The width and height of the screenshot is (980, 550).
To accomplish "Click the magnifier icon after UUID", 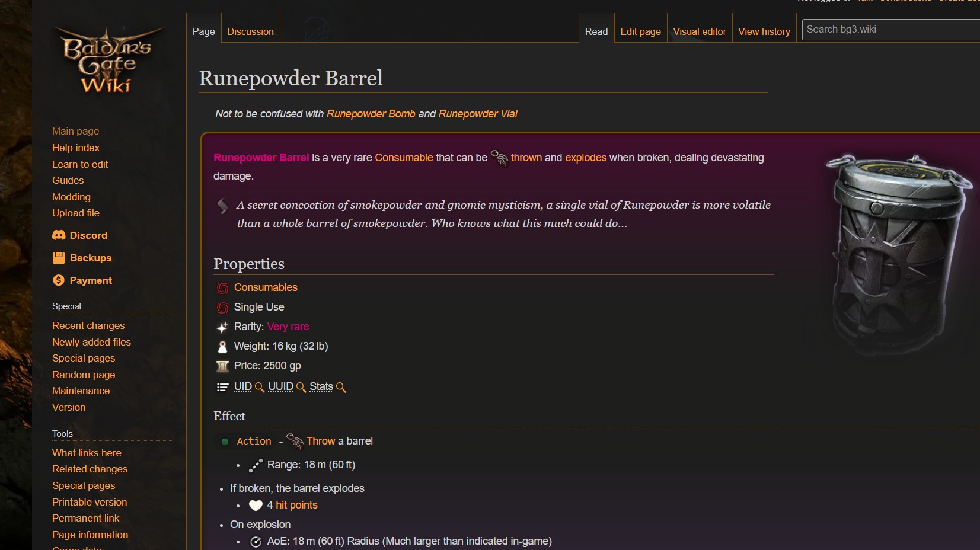I will 301,388.
